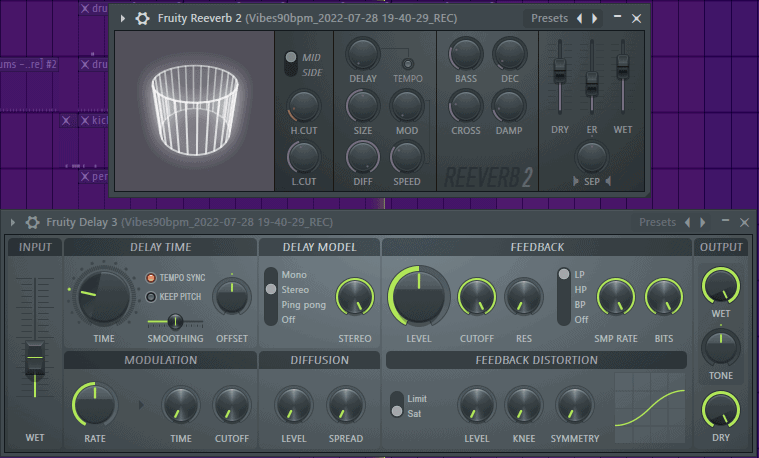Click the output DRY knob in Delay 3
Image resolution: width=759 pixels, height=458 pixels.
coord(721,410)
